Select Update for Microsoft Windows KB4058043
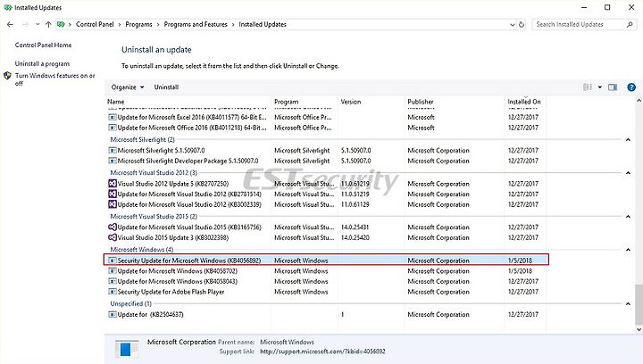The width and height of the screenshot is (643, 364). pos(177,281)
